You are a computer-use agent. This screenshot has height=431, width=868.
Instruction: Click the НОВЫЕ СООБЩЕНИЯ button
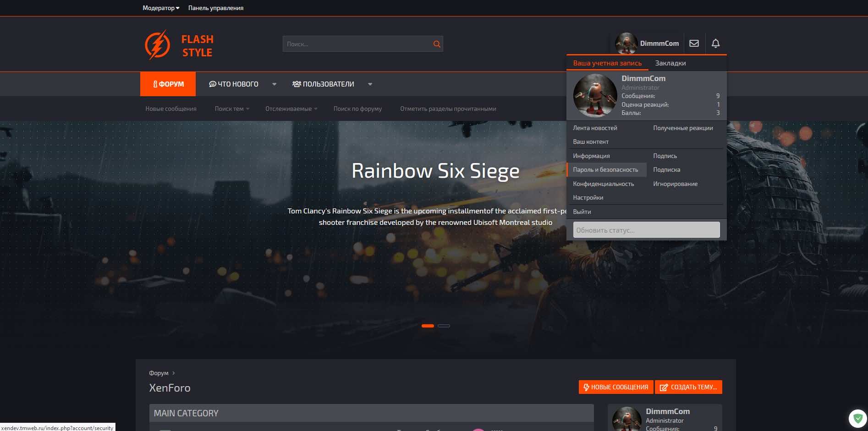tap(616, 387)
